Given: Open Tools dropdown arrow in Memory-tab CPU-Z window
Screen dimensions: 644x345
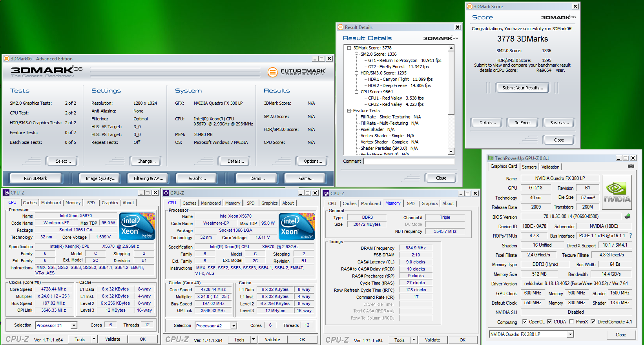Looking at the screenshot, I should tap(414, 340).
